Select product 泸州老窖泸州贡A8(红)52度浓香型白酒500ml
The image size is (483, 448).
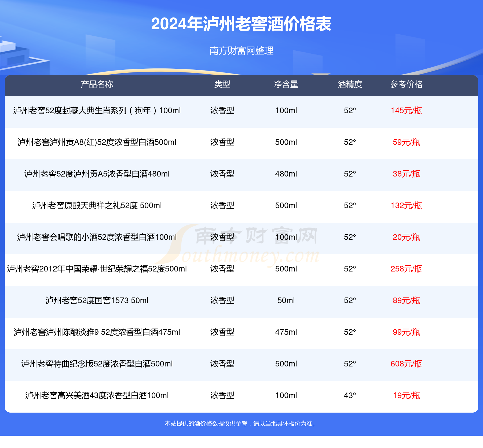tap(97, 142)
